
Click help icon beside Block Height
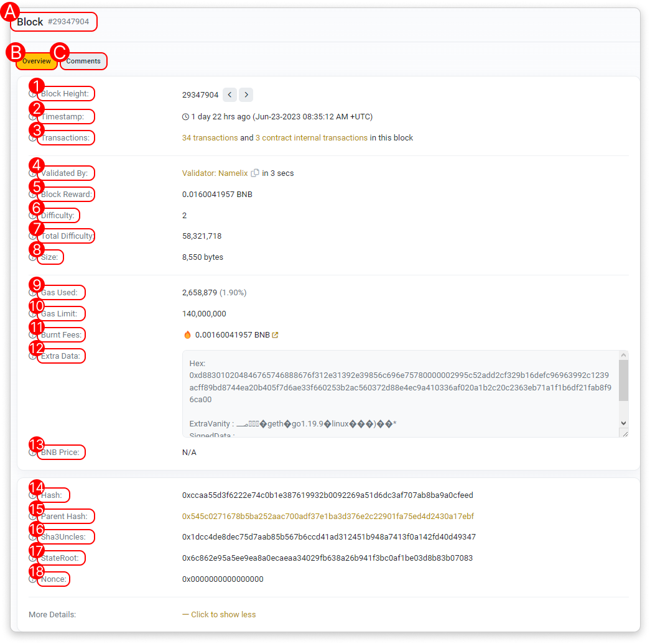(x=32, y=94)
